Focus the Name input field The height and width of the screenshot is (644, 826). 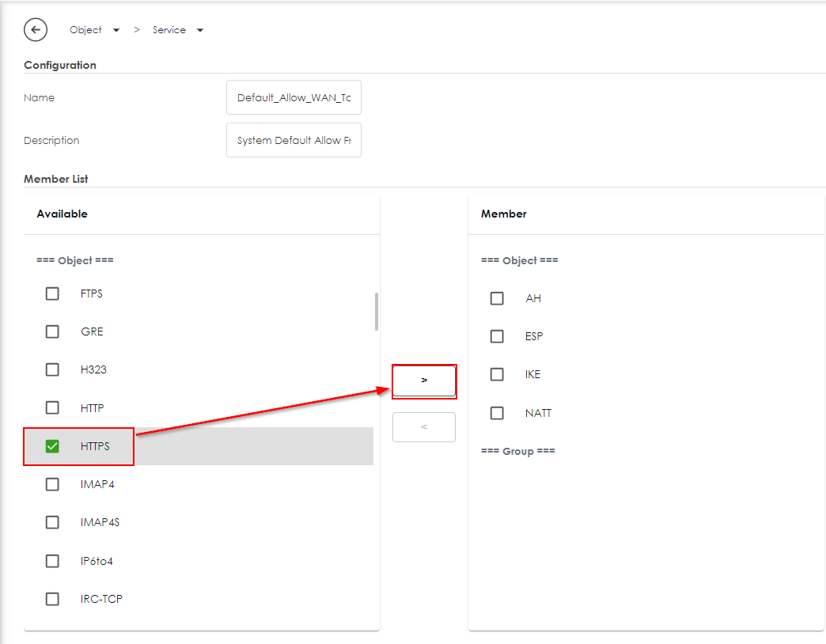coord(294,97)
